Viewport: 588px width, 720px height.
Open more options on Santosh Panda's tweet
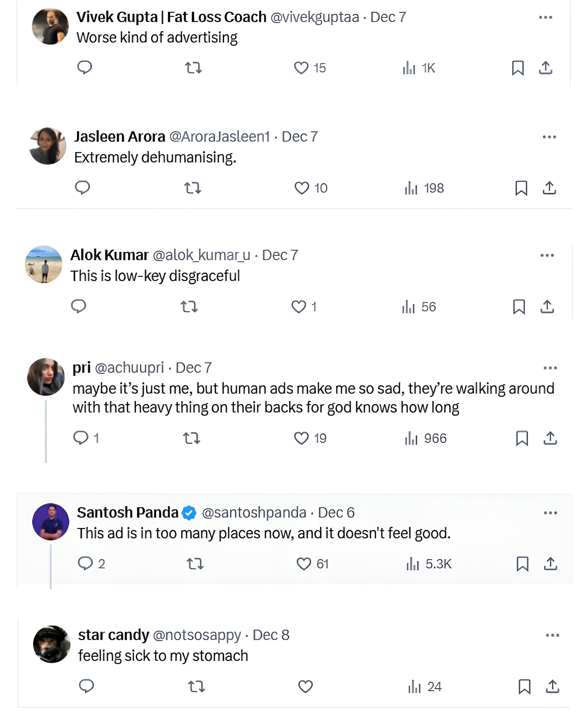click(x=550, y=513)
